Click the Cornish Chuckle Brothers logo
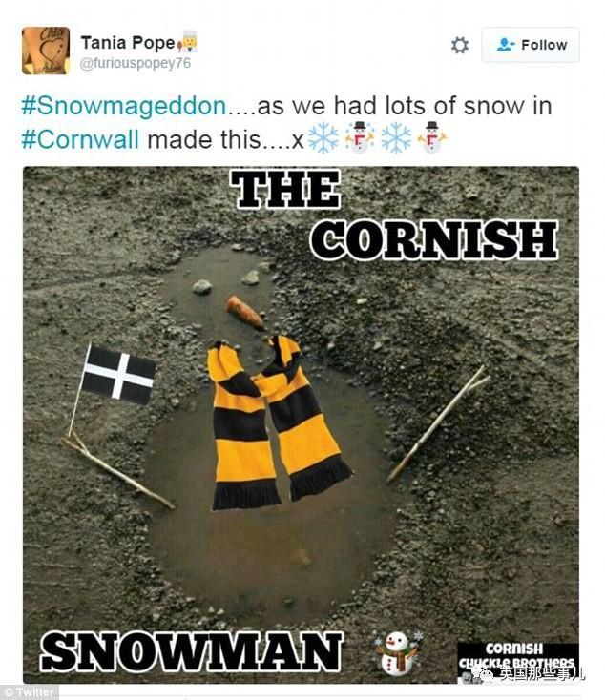605x700 pixels. pyautogui.click(x=518, y=661)
